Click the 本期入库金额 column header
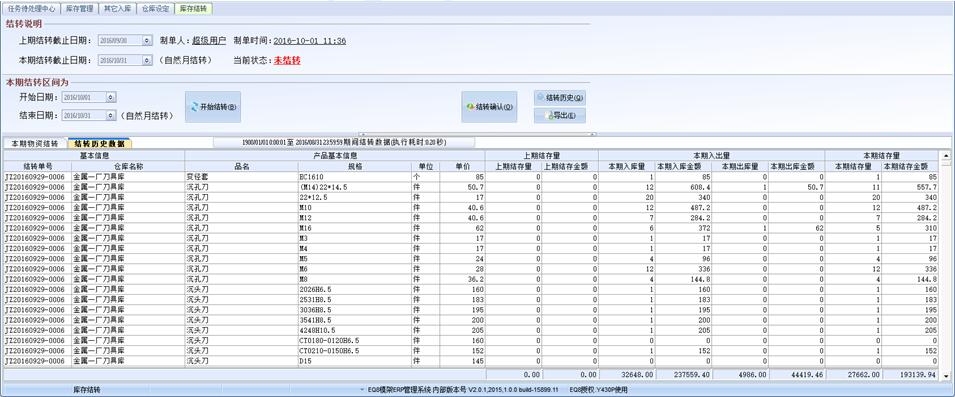955x397 pixels. [683, 166]
